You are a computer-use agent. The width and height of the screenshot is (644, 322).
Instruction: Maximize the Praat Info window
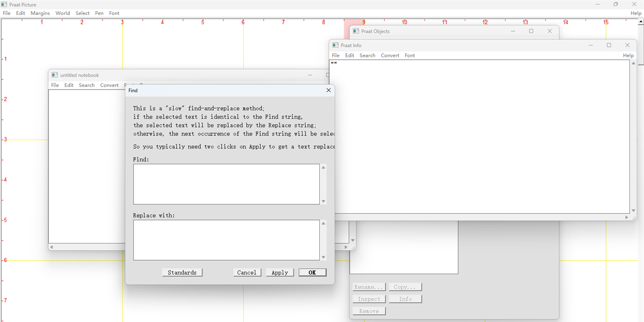click(609, 46)
